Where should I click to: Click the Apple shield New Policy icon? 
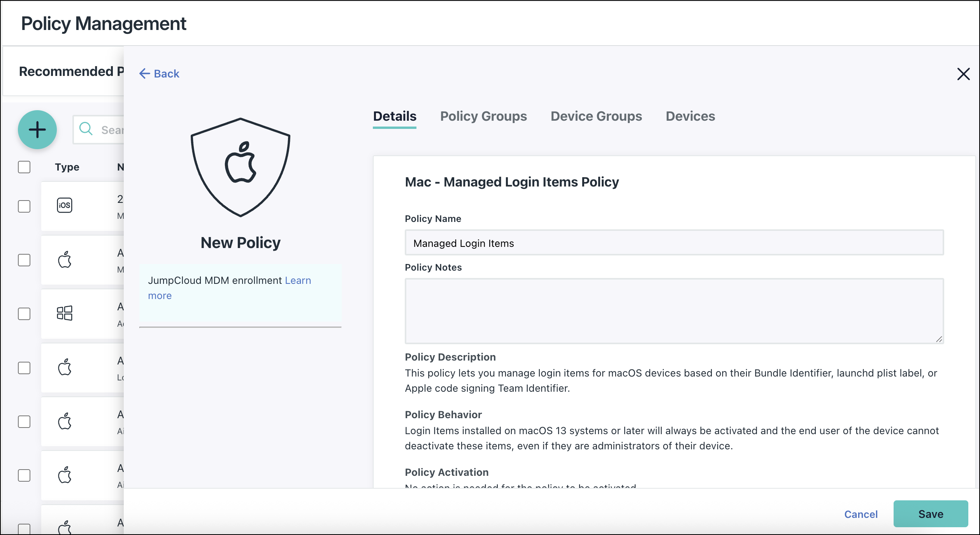click(x=240, y=167)
